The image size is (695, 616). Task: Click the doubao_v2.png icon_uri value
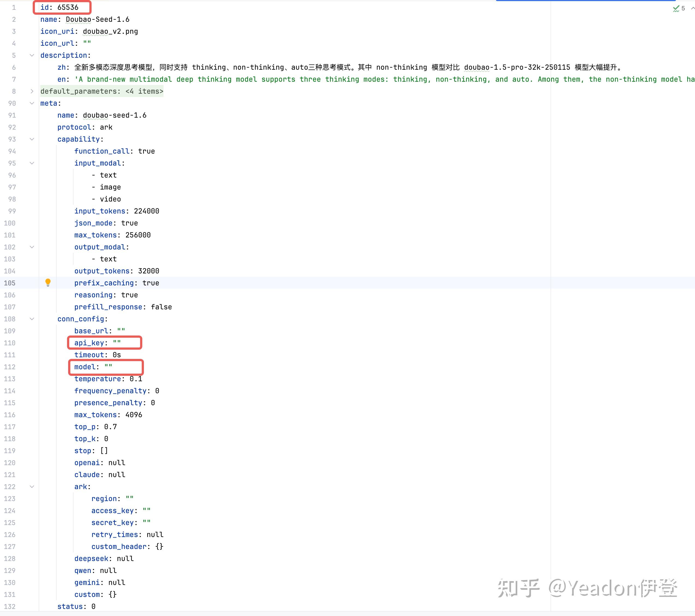(x=110, y=31)
